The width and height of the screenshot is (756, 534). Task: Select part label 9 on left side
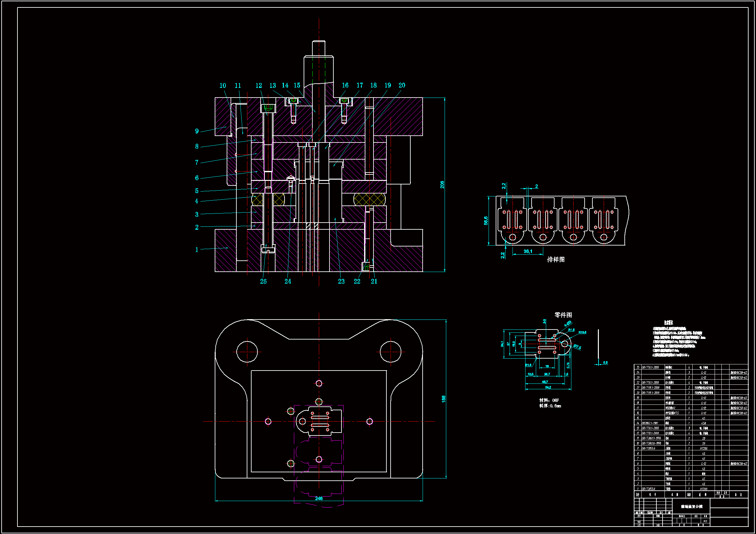tap(197, 131)
